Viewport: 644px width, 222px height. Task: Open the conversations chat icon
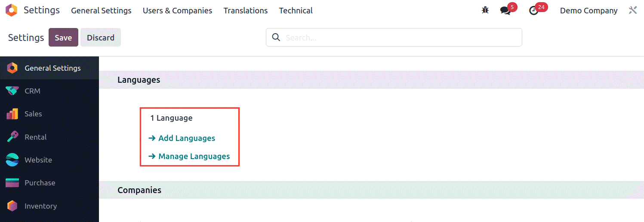[x=505, y=11]
